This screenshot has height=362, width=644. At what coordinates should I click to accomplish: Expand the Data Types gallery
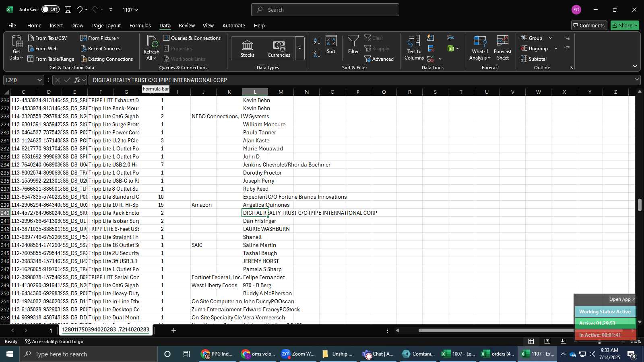299,48
